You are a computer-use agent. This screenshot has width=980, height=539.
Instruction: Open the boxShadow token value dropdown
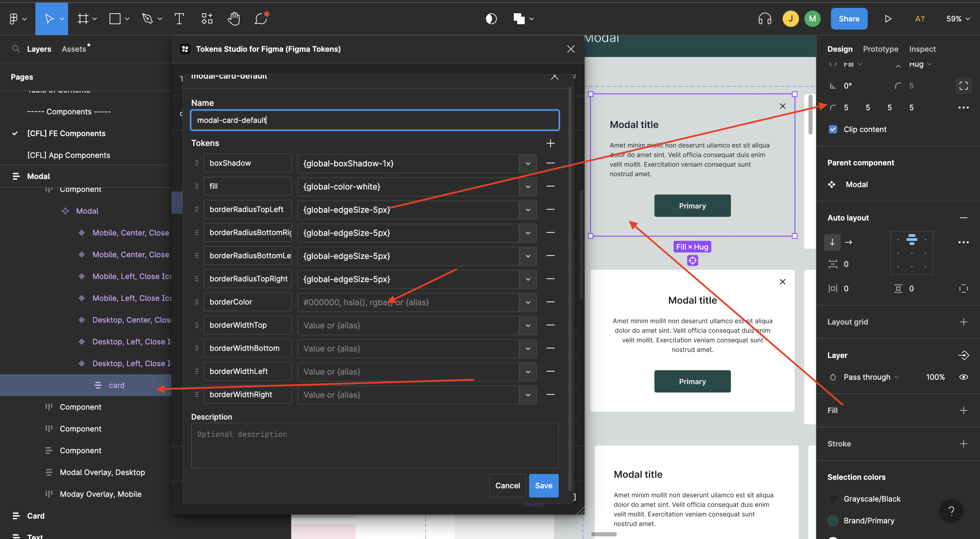[528, 163]
